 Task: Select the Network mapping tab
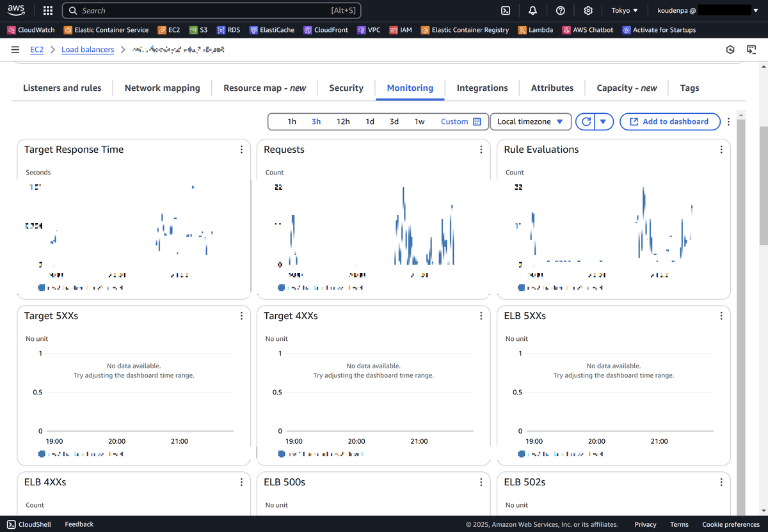(162, 88)
